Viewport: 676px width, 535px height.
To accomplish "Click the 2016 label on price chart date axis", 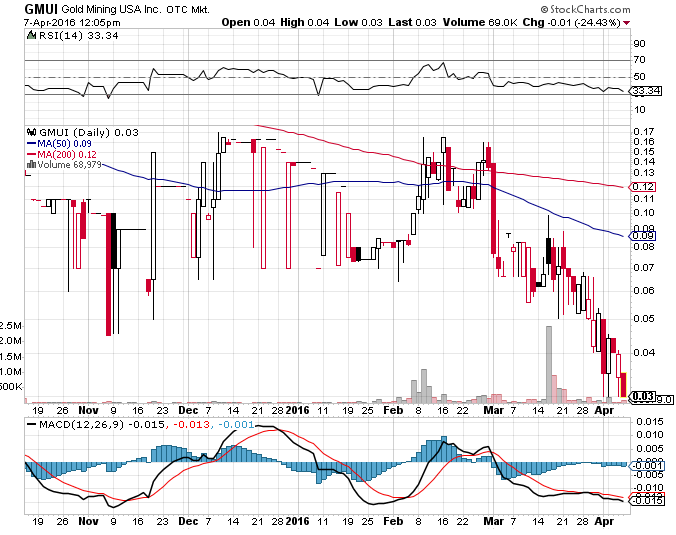I will click(297, 410).
